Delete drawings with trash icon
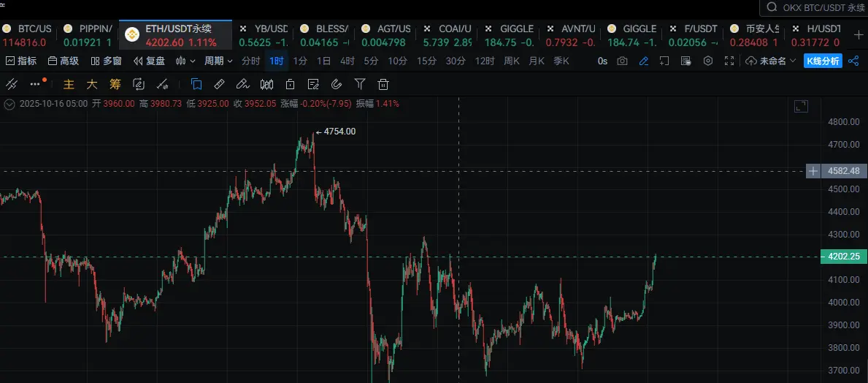868x383 pixels. point(383,84)
